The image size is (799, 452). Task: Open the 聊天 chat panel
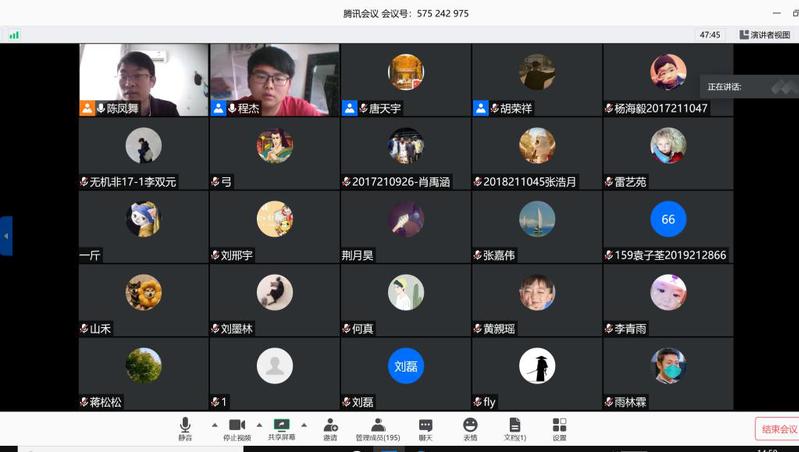tap(425, 429)
